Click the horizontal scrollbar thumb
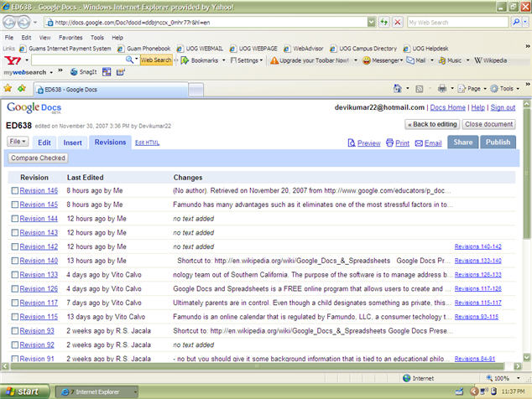Viewport: 532px width, 399px height. pyautogui.click(x=258, y=366)
